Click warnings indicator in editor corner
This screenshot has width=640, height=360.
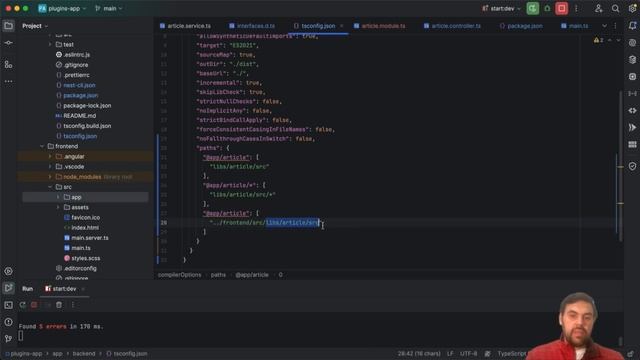click(598, 40)
